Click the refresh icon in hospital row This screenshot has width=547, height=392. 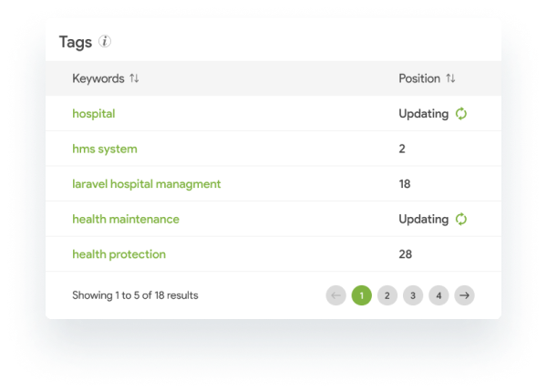(x=461, y=114)
